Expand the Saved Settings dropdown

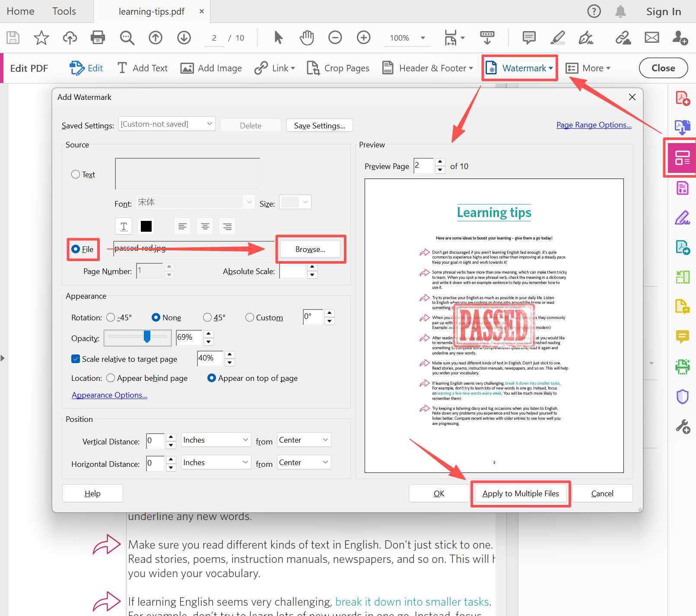(x=167, y=124)
